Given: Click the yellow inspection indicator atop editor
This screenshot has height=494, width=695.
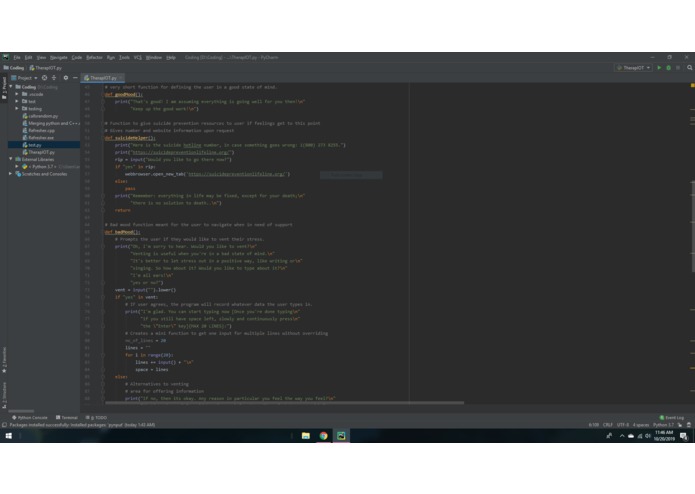Looking at the screenshot, I should (x=692, y=85).
